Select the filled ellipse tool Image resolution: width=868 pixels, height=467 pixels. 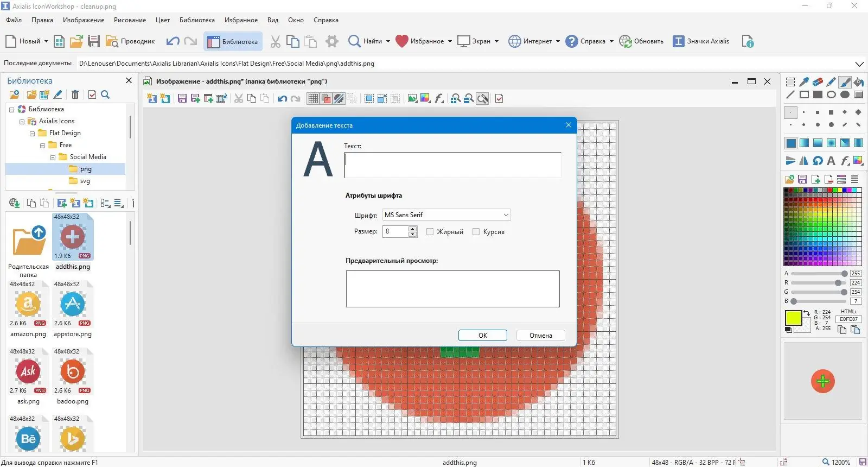845,94
